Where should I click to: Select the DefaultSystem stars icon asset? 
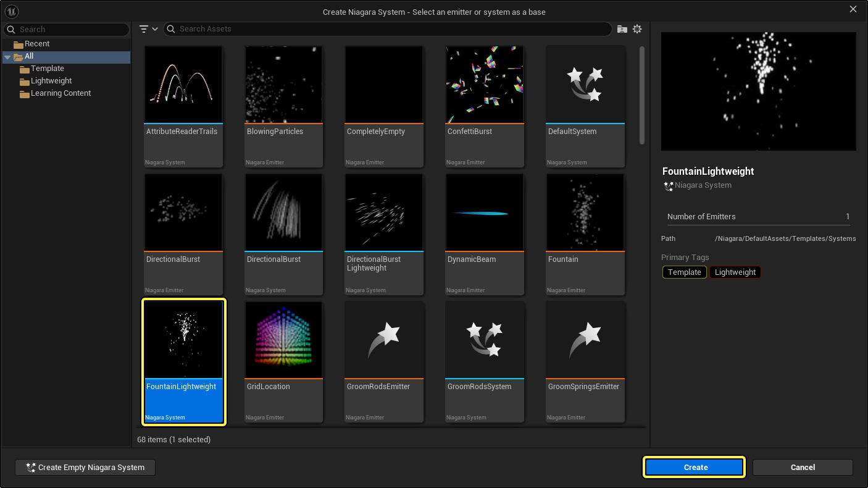585,84
